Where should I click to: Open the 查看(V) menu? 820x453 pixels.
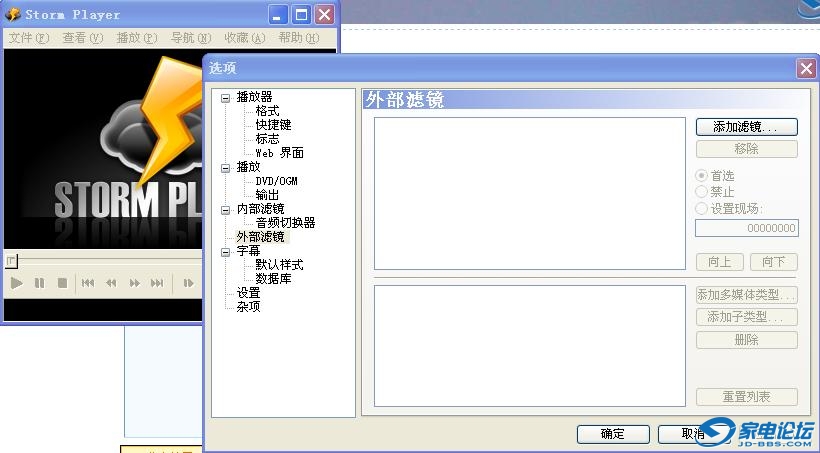(x=83, y=38)
